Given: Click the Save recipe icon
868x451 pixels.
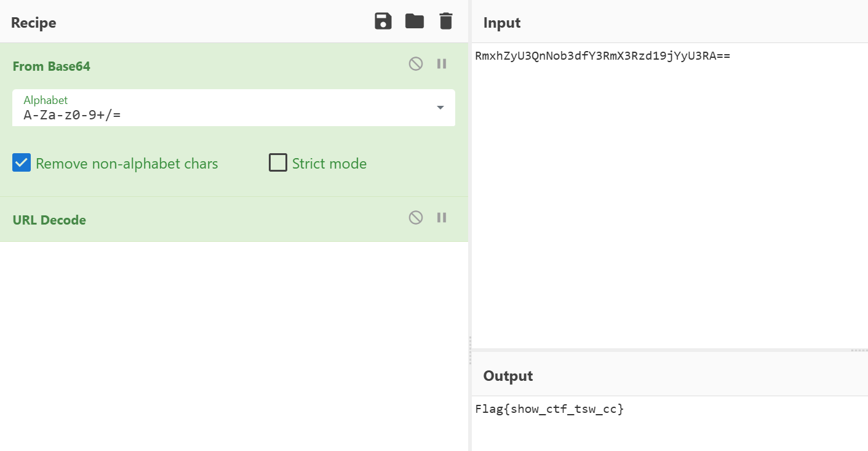Looking at the screenshot, I should [383, 22].
